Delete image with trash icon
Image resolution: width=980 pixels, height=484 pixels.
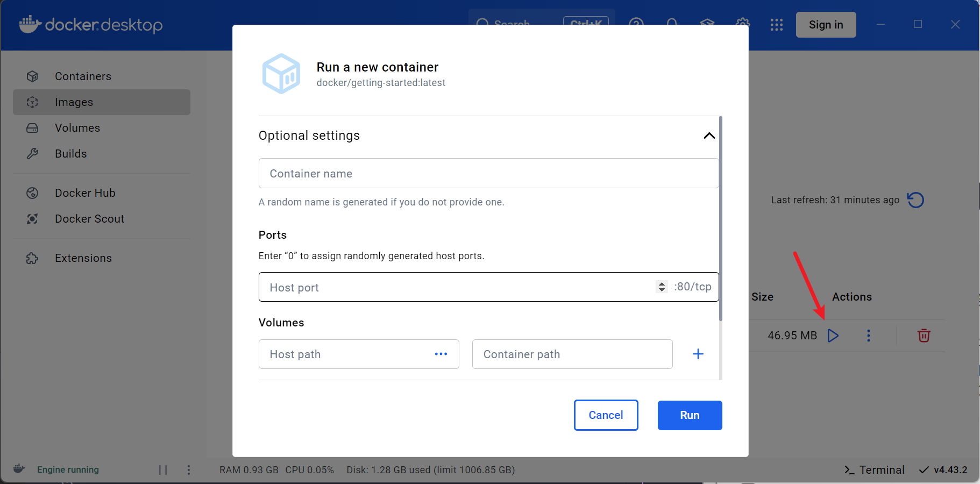coord(924,336)
